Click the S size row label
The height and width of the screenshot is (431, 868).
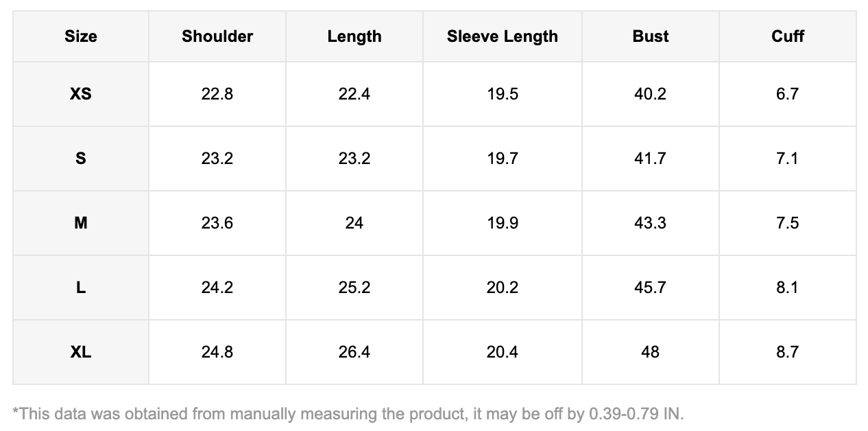(81, 159)
